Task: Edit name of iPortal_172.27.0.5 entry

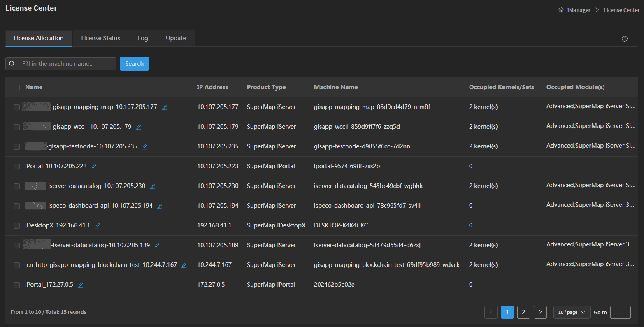Action: coord(80,285)
